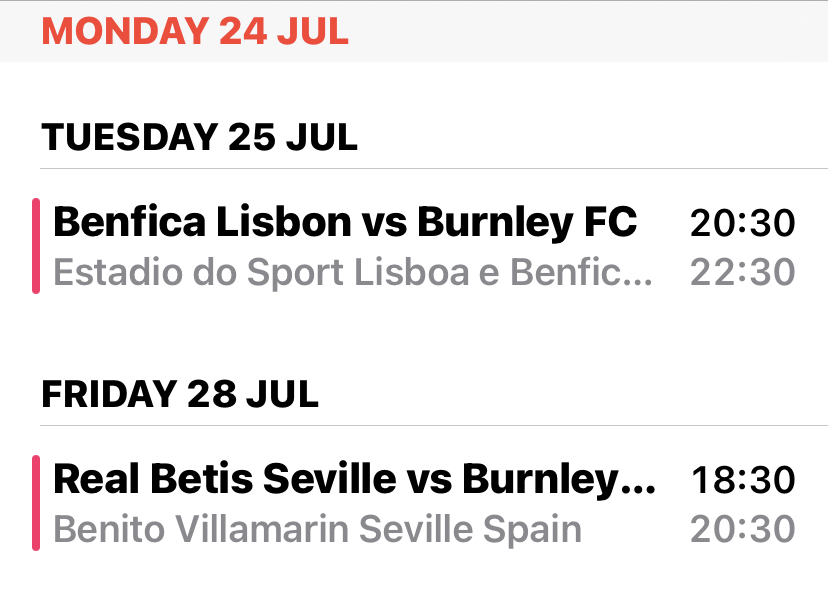Click the 22:30 end time of Benfica match
828x601 pixels.
[x=742, y=272]
